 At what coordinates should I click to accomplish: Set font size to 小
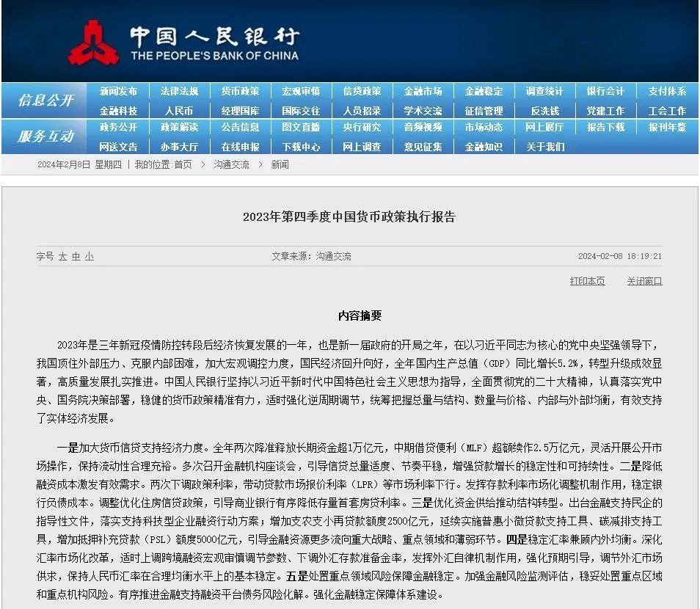(x=90, y=256)
